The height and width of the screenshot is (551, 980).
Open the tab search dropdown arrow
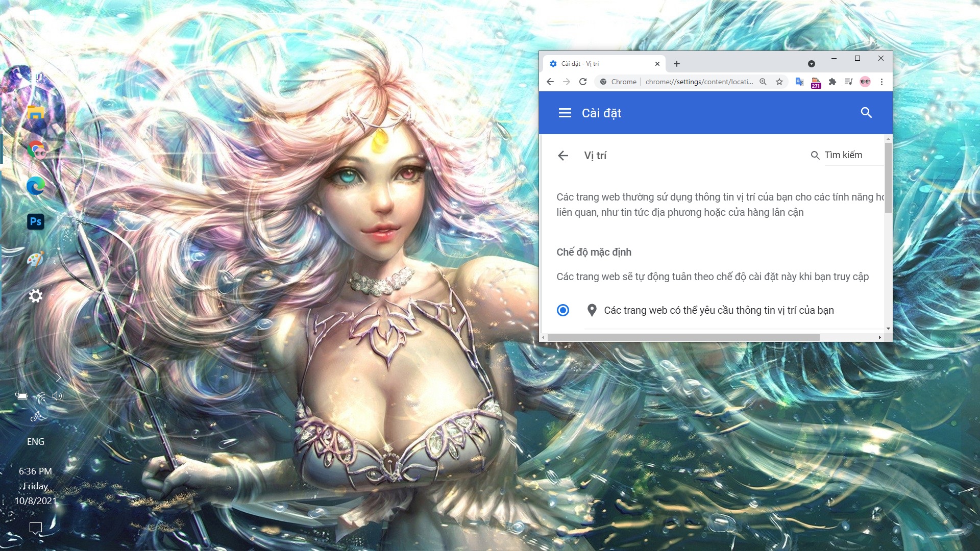[812, 64]
